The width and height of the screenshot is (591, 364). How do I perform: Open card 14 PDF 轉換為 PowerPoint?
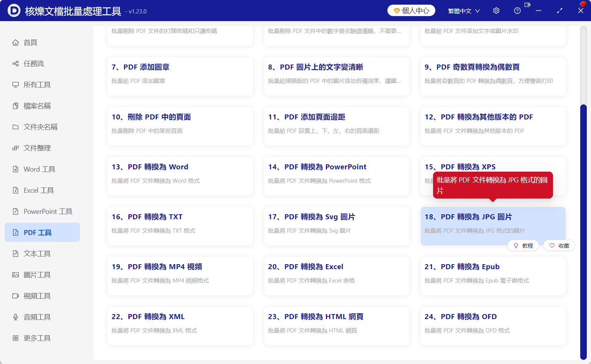pos(337,176)
